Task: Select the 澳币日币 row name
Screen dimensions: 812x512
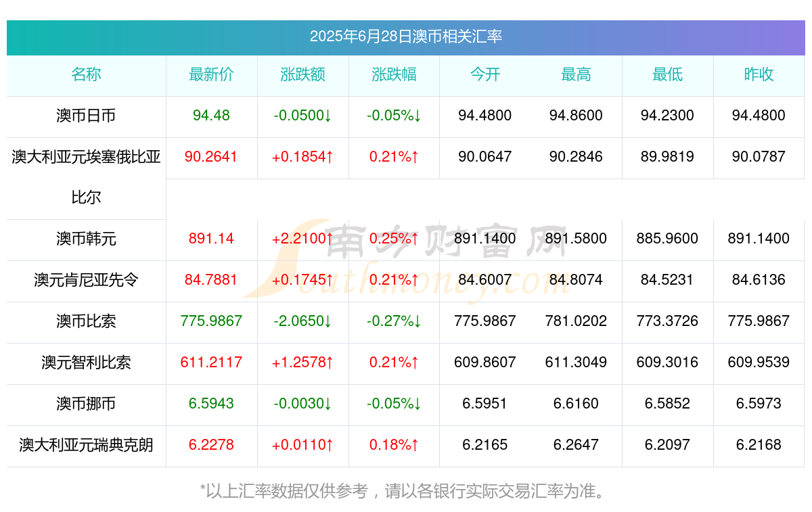Action: click(86, 116)
